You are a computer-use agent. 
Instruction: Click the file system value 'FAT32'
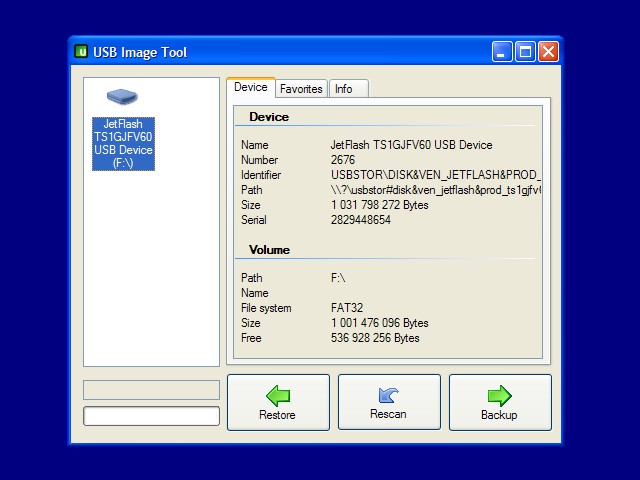tap(347, 308)
